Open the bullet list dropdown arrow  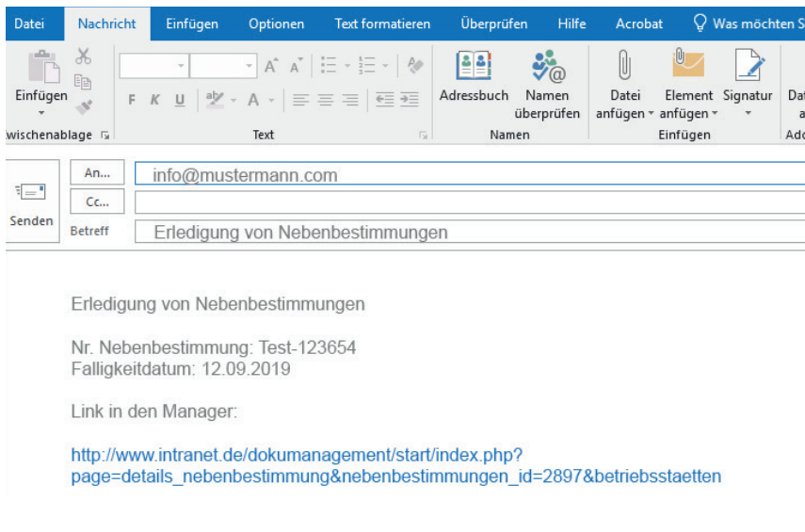(346, 66)
